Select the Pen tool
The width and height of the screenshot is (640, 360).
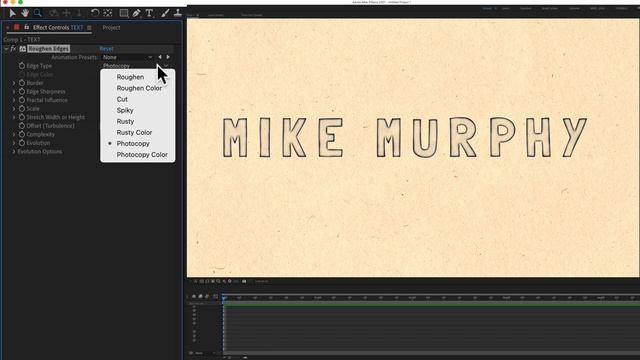click(x=136, y=13)
